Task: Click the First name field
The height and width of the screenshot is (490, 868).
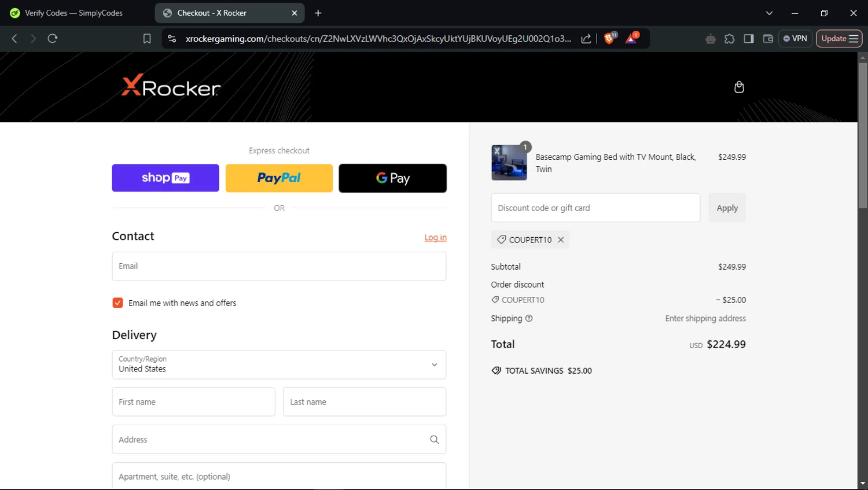Action: 193,401
